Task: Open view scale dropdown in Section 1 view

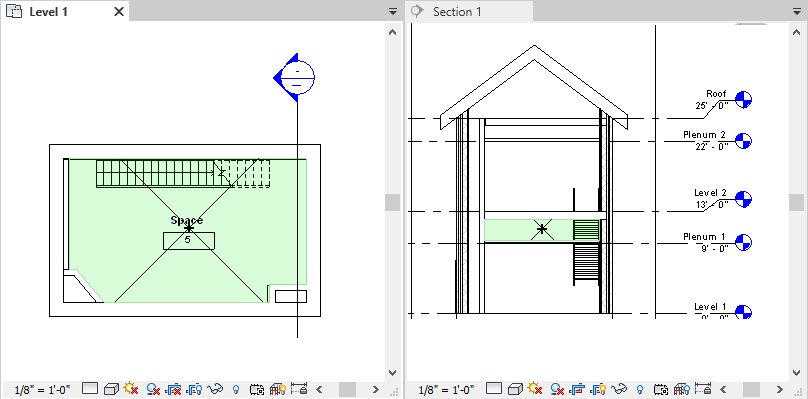Action: point(447,389)
